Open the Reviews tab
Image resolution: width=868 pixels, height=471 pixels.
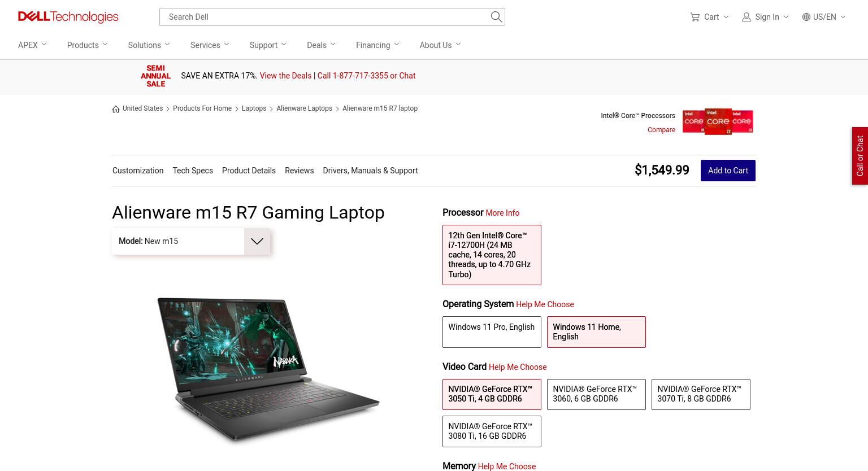pos(299,171)
